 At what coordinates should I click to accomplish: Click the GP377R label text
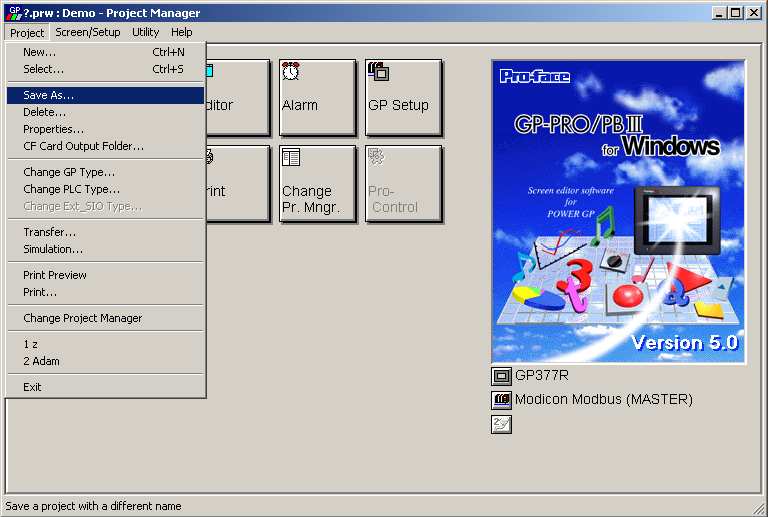542,376
